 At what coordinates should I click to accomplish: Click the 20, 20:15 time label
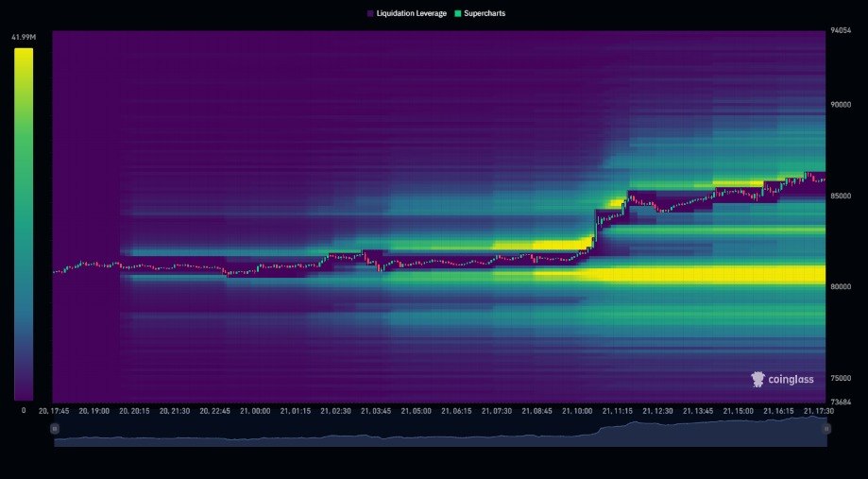[x=134, y=411]
